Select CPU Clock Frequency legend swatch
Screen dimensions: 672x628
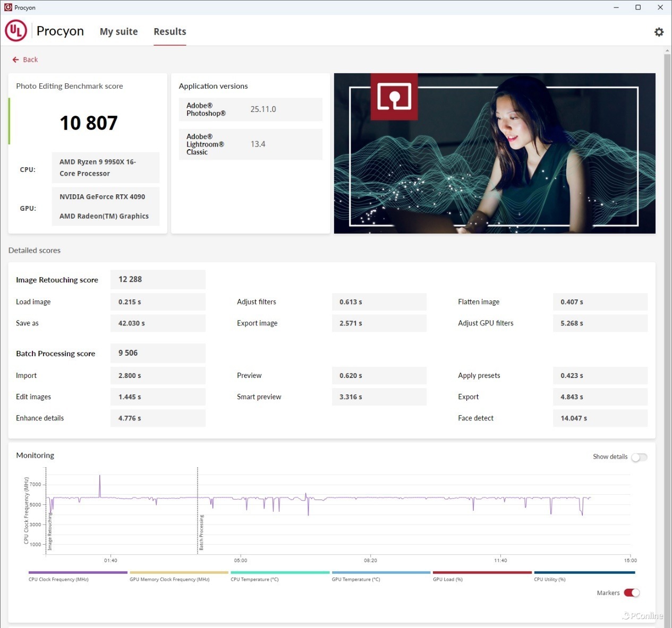coord(78,573)
